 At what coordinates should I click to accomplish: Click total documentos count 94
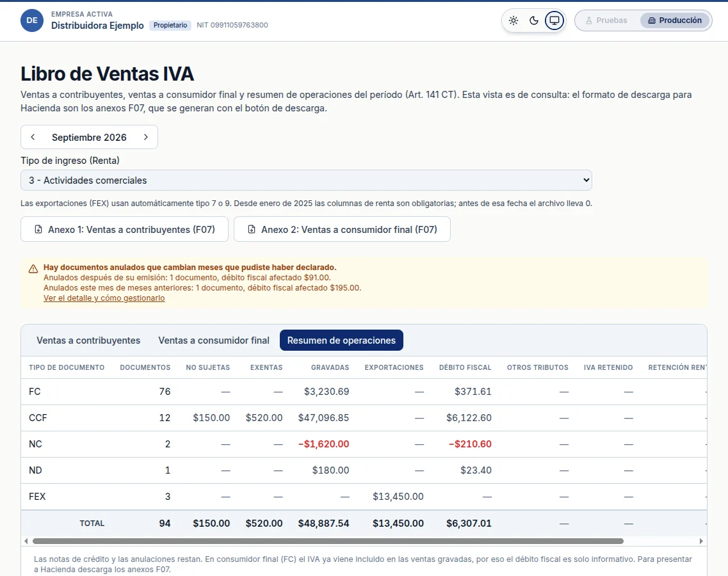[165, 523]
